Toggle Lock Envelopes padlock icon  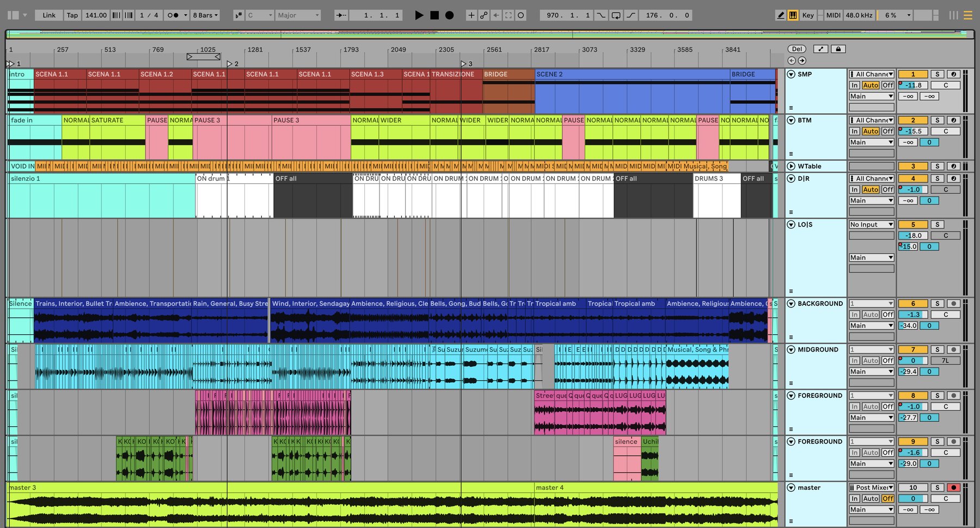[x=838, y=49]
